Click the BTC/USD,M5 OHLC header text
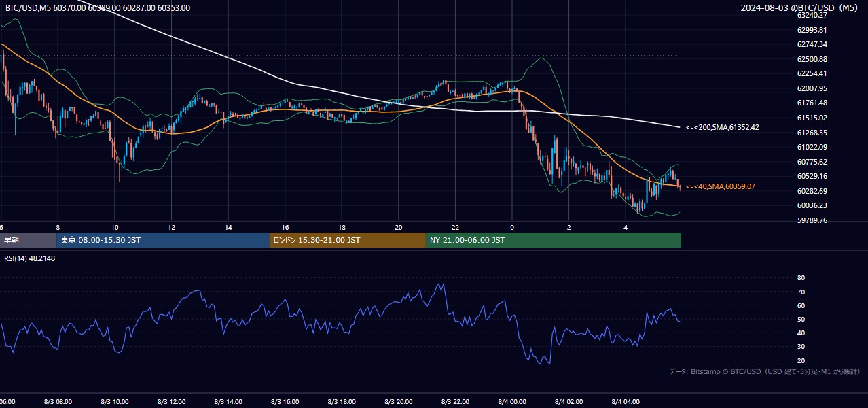The height and width of the screenshot is (408, 868). pyautogui.click(x=98, y=8)
